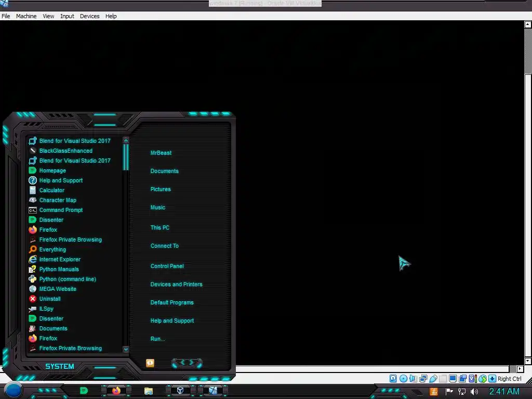Click VirtualBox optical drive status icon
The width and height of the screenshot is (532, 399).
click(x=403, y=379)
